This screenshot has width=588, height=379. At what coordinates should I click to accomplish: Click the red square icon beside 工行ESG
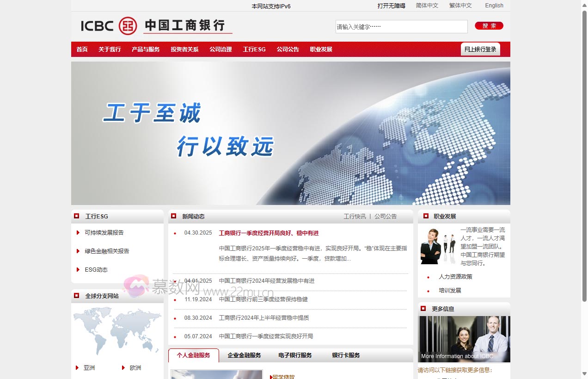[77, 216]
